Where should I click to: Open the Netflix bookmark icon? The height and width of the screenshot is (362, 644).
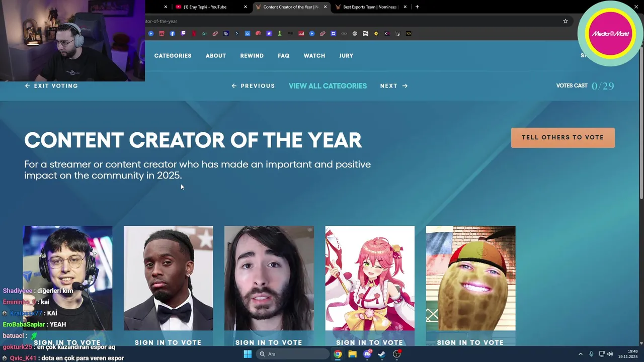click(194, 34)
